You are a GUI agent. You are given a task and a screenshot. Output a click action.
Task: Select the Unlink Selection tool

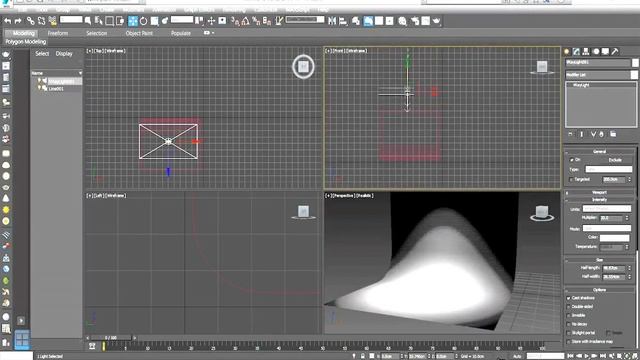[41, 20]
